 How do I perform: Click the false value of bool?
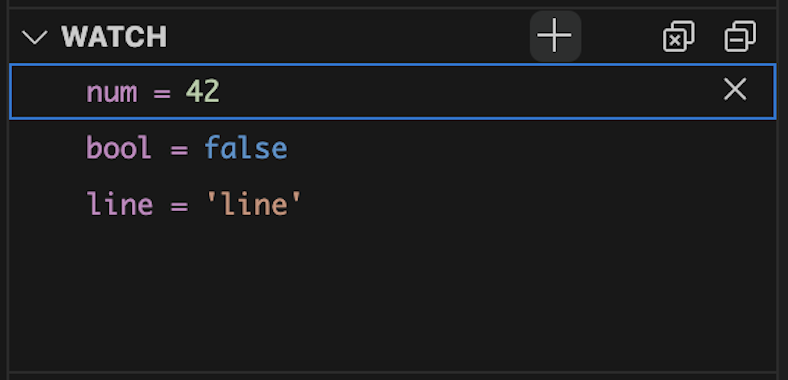click(246, 148)
